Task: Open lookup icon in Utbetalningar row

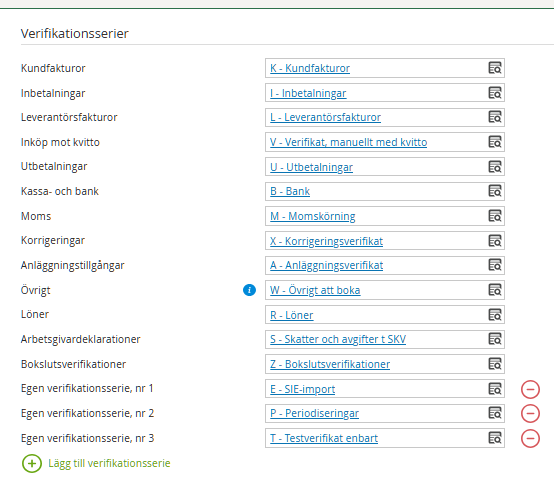Action: click(x=495, y=167)
